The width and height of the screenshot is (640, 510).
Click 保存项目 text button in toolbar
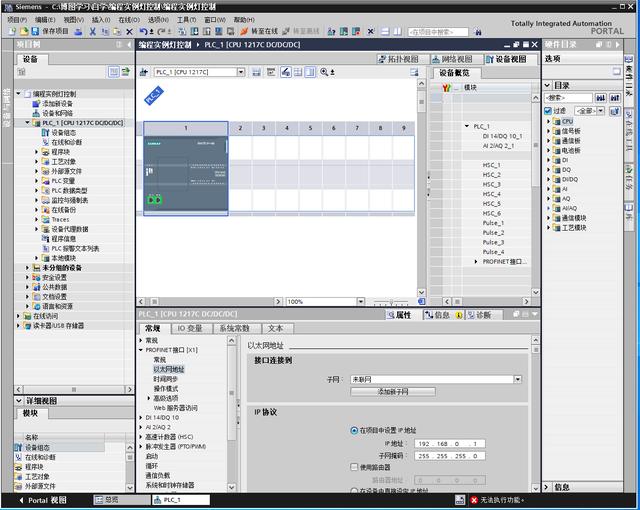pyautogui.click(x=55, y=31)
